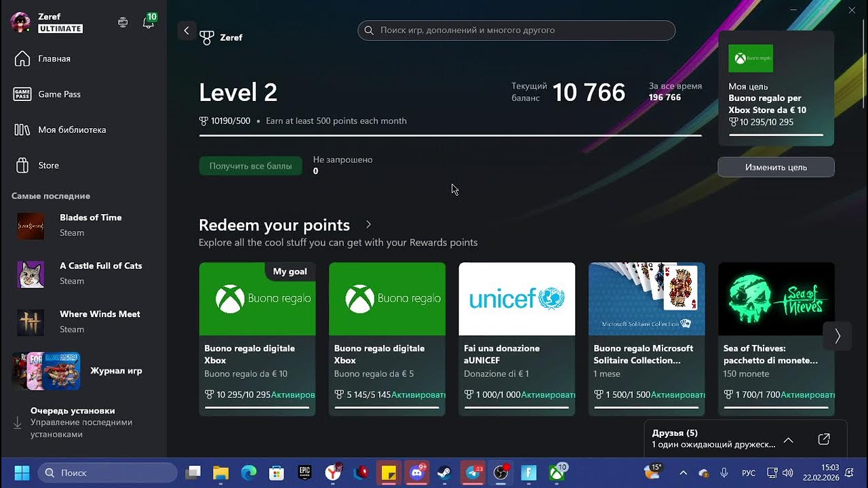Click the Не запрошено unclaimed counter

[x=342, y=165]
